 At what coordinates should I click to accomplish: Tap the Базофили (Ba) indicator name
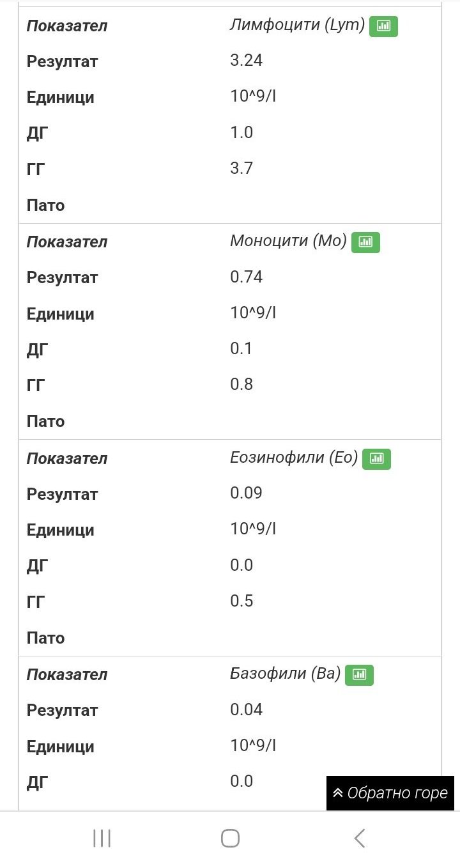click(x=285, y=674)
